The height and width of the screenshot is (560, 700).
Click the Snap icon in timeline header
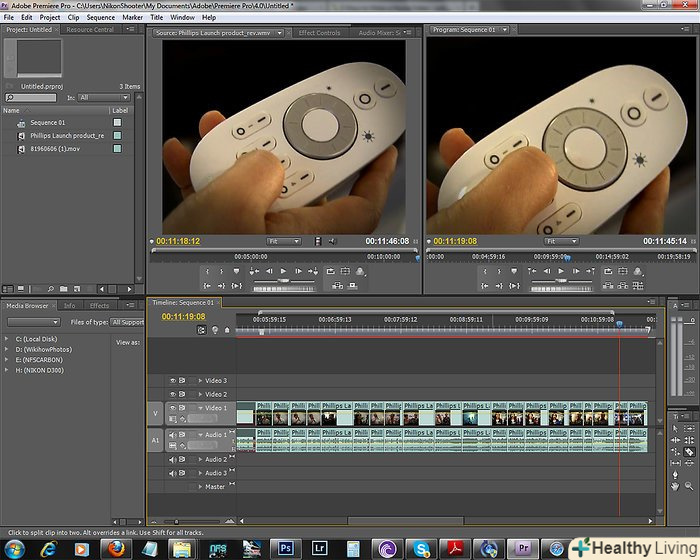(202, 329)
